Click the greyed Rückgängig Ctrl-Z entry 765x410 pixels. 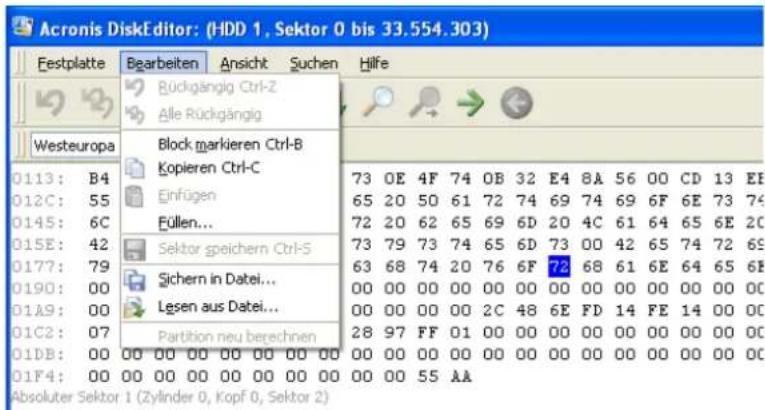[230, 87]
